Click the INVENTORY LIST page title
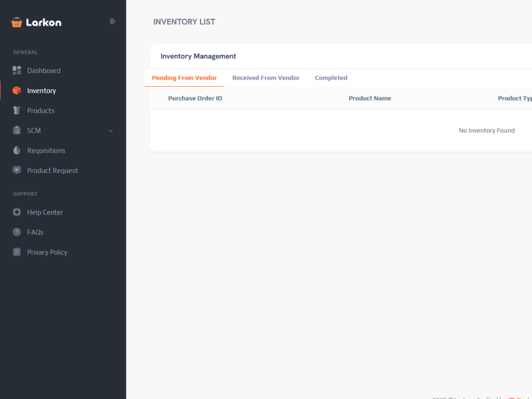 click(x=184, y=22)
